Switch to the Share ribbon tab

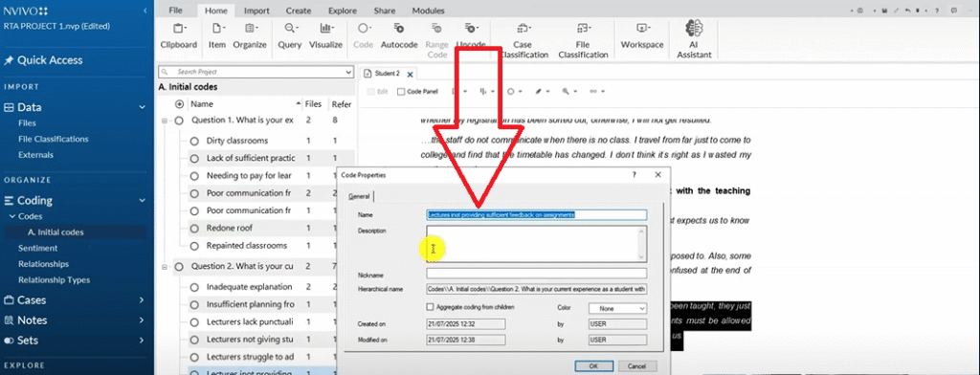(385, 11)
